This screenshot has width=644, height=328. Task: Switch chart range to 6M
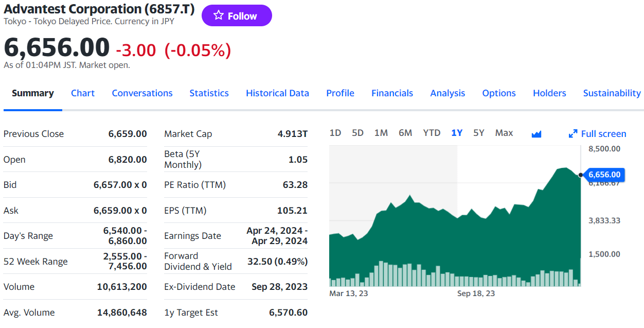[x=405, y=133]
